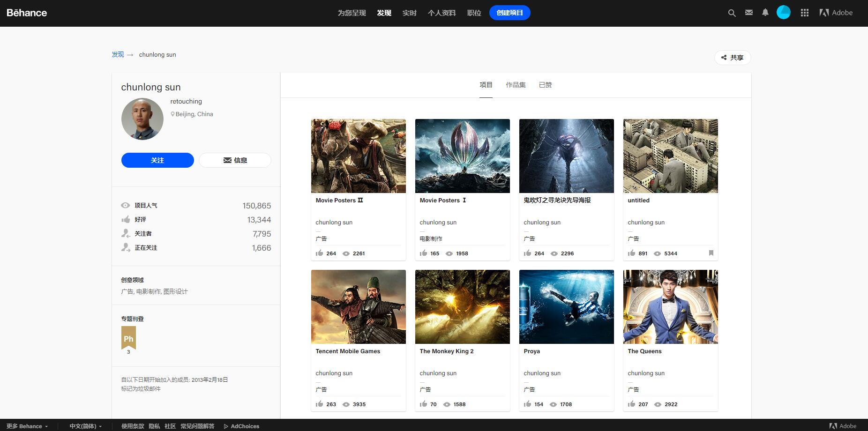Click the 7,795 followers count
The image size is (868, 431).
[262, 234]
